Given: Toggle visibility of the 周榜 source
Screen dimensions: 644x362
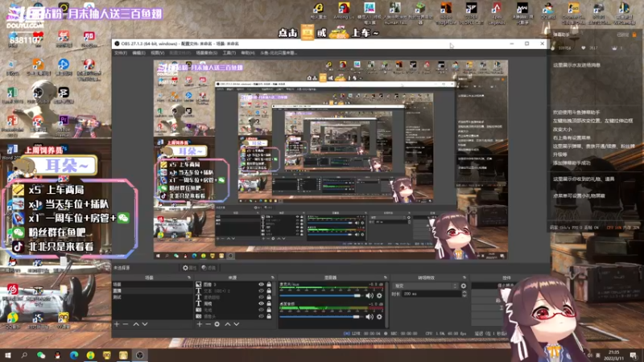Looking at the screenshot, I should [x=261, y=303].
